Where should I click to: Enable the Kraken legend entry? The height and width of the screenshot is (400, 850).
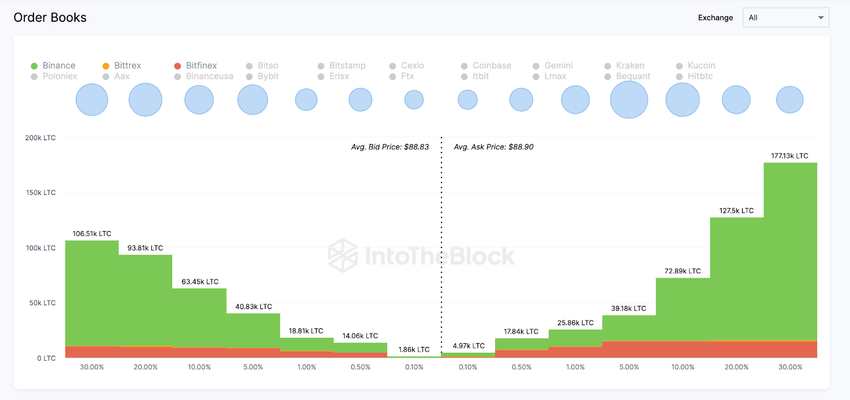[x=630, y=66]
